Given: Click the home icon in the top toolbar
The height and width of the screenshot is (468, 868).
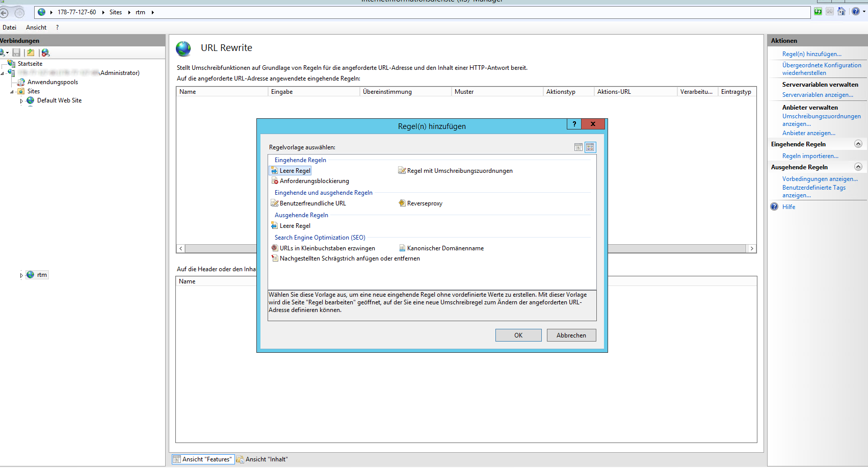Looking at the screenshot, I should coord(841,12).
